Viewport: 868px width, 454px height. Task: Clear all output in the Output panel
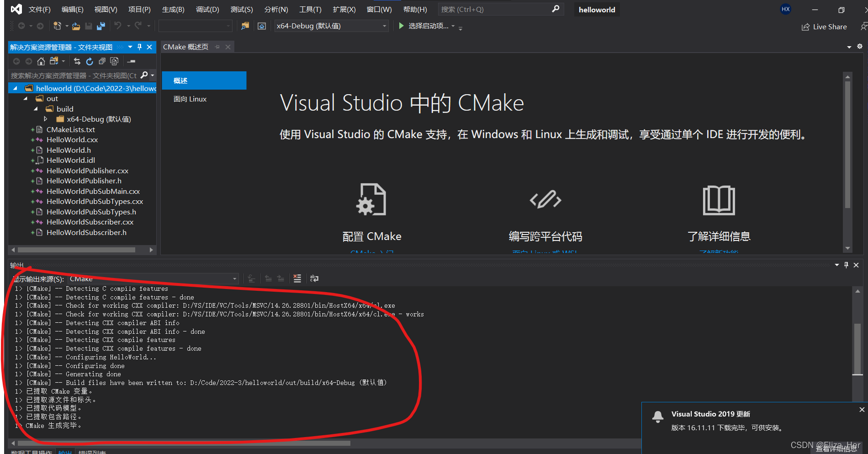tap(297, 278)
